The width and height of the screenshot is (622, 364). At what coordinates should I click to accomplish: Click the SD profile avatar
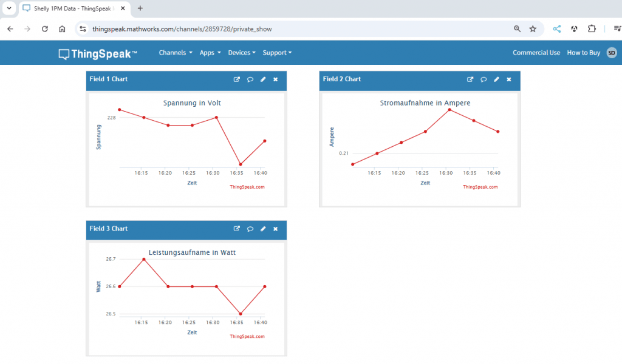(x=613, y=53)
